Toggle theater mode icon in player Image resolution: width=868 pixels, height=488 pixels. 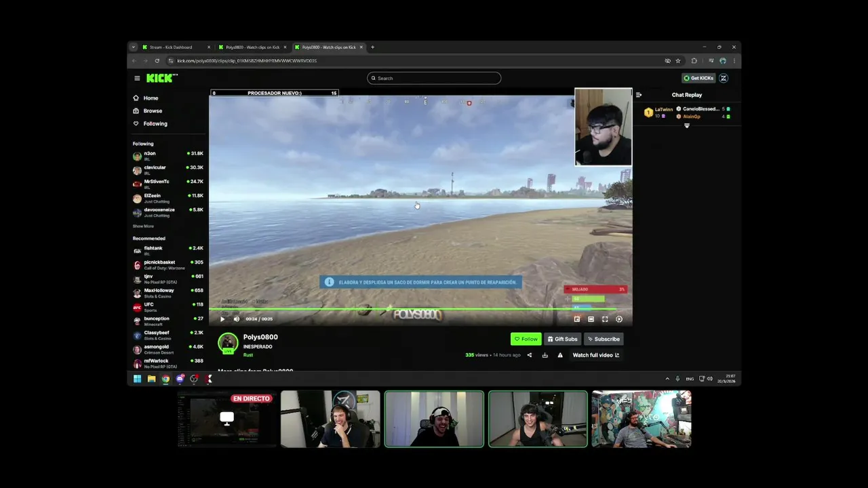pos(591,319)
